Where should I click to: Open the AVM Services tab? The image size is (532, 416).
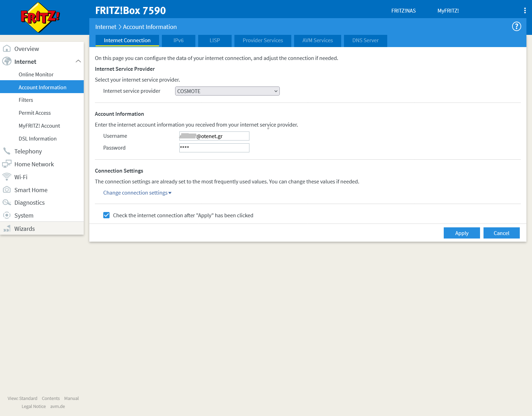[x=317, y=40]
